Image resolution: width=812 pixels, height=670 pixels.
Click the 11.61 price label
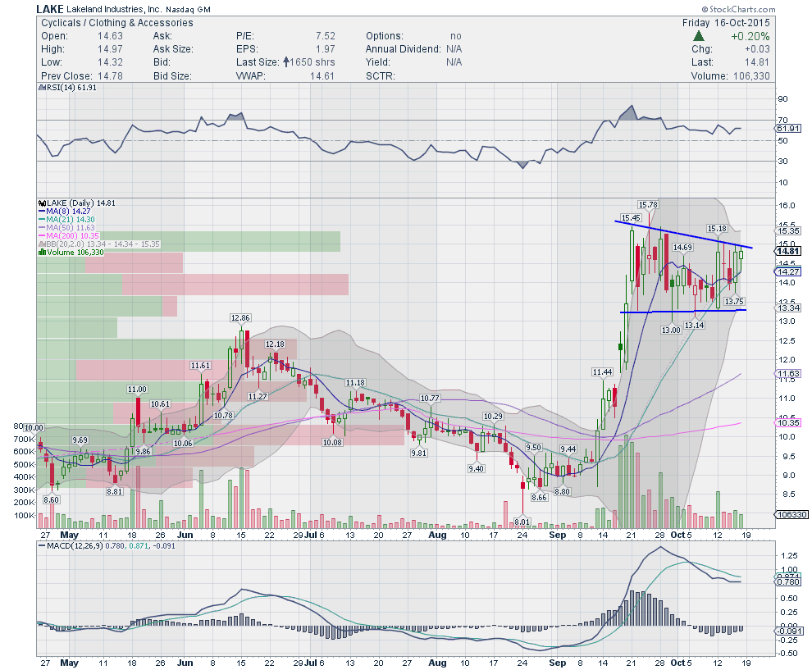click(200, 366)
